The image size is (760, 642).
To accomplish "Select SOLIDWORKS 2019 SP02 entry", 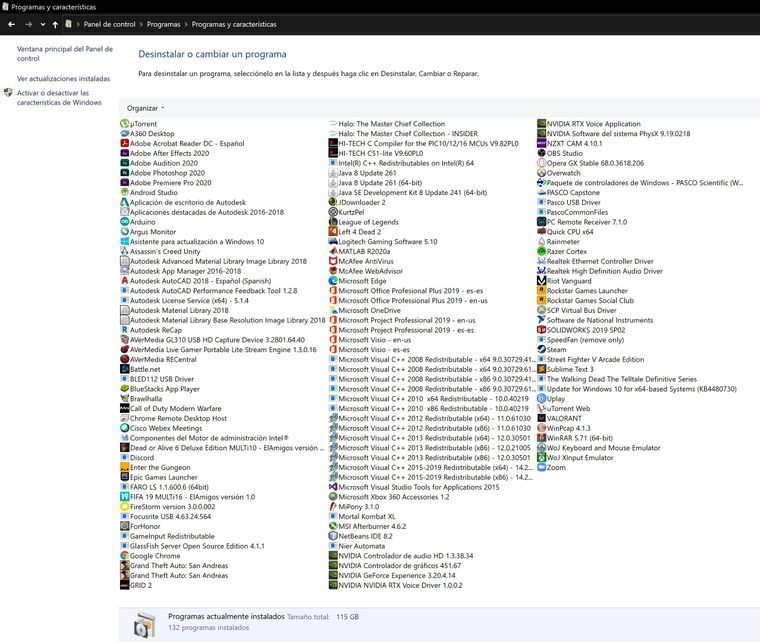I will 581,330.
